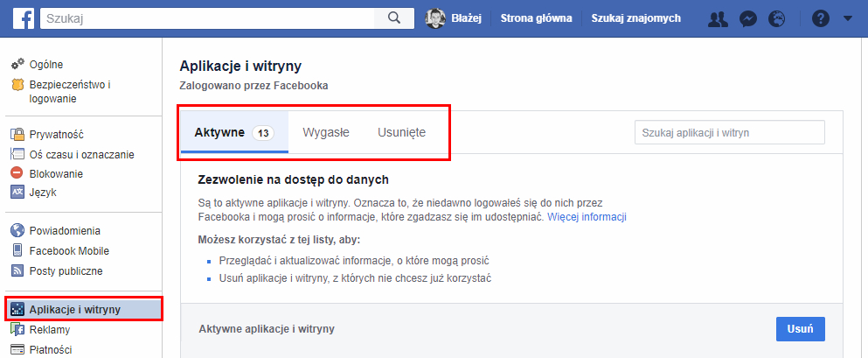This screenshot has height=358, width=868.
Task: Click the Ogólne gears icon
Action: pyautogui.click(x=17, y=64)
